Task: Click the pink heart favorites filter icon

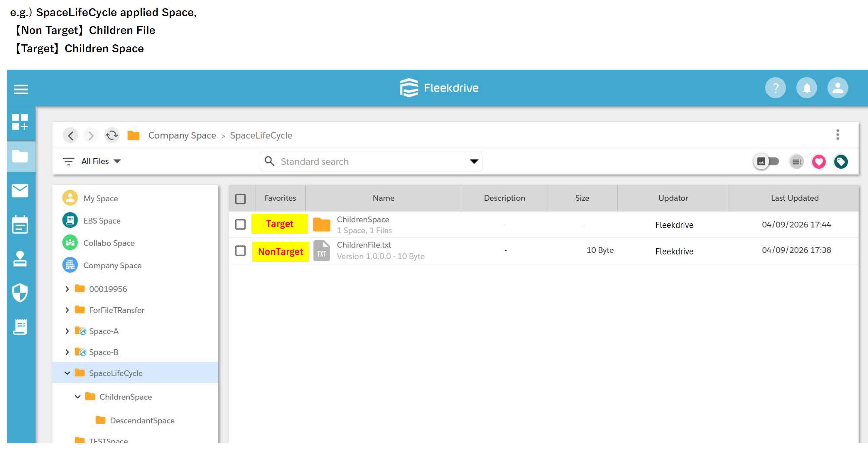Action: [818, 162]
